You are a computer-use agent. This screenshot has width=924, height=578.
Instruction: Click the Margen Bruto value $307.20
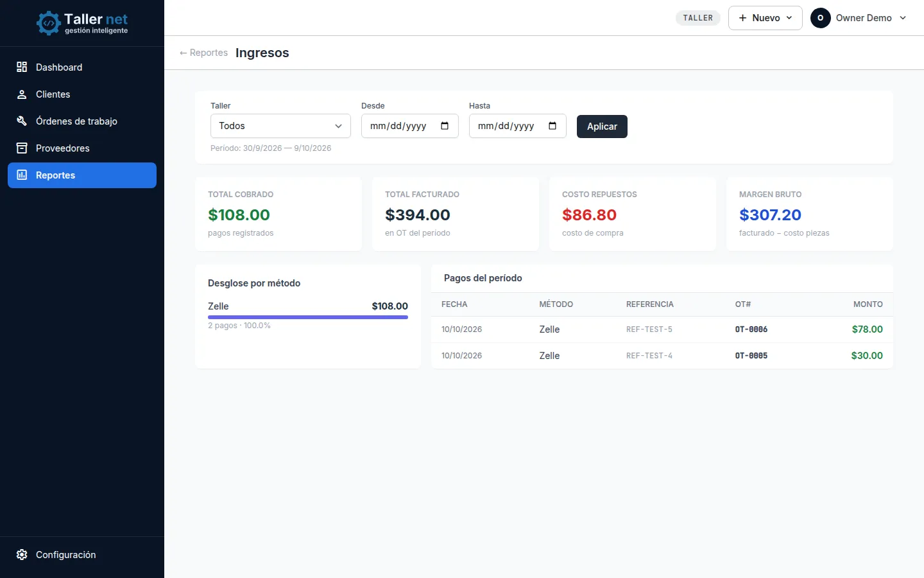770,215
